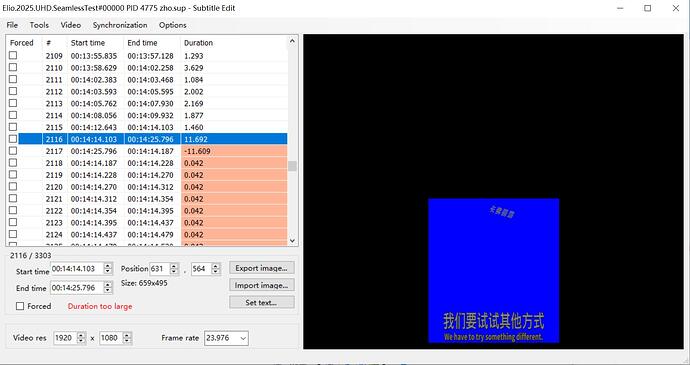The image size is (690, 365).
Task: Click the subtitle list scroll-up arrow
Action: click(x=292, y=41)
